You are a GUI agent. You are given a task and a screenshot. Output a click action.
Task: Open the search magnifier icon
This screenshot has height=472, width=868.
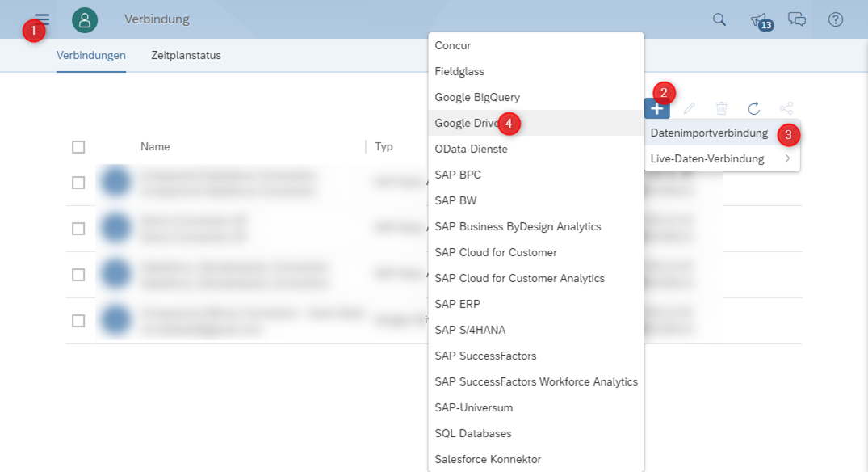pyautogui.click(x=719, y=20)
